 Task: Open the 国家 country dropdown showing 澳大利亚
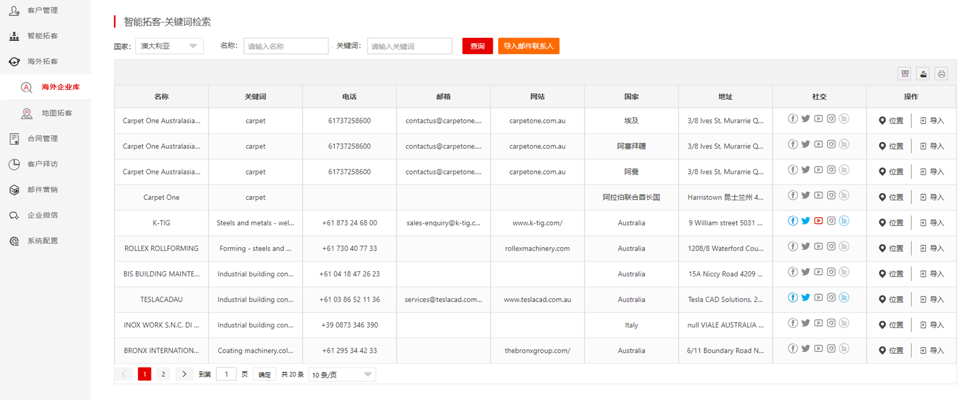pos(170,46)
